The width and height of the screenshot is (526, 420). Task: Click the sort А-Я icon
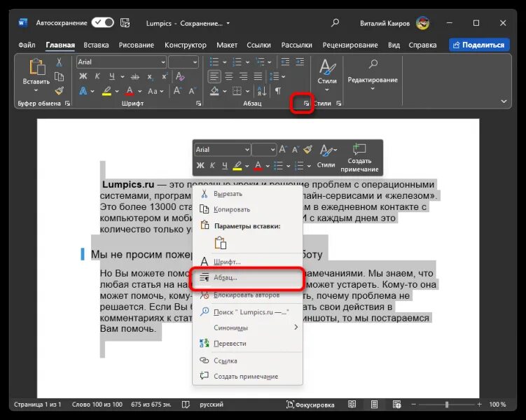click(x=262, y=91)
